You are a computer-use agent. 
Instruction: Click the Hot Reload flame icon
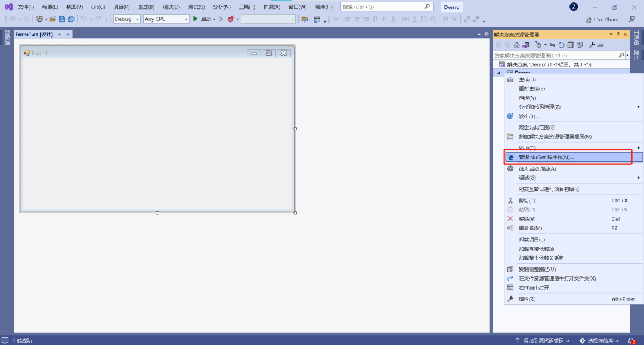[x=230, y=19]
